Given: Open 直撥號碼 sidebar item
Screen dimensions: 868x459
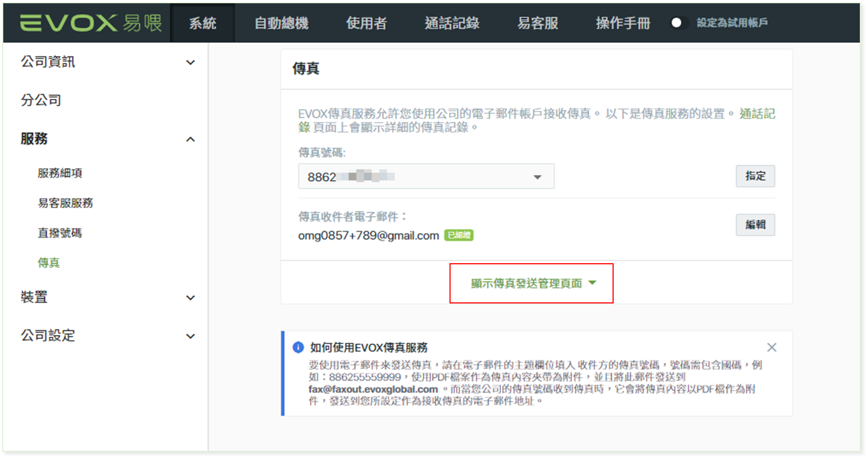Looking at the screenshot, I should pyautogui.click(x=60, y=233).
